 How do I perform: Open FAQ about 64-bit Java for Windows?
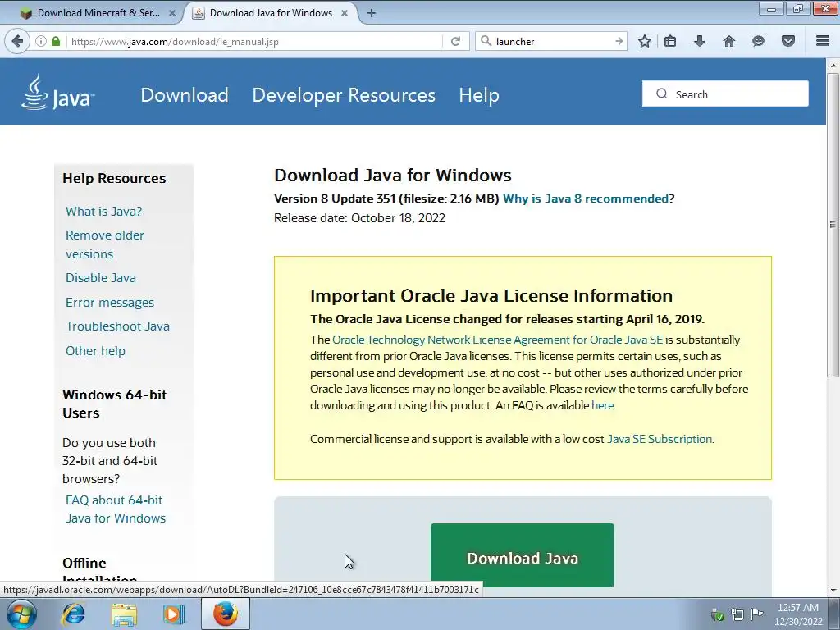click(116, 509)
